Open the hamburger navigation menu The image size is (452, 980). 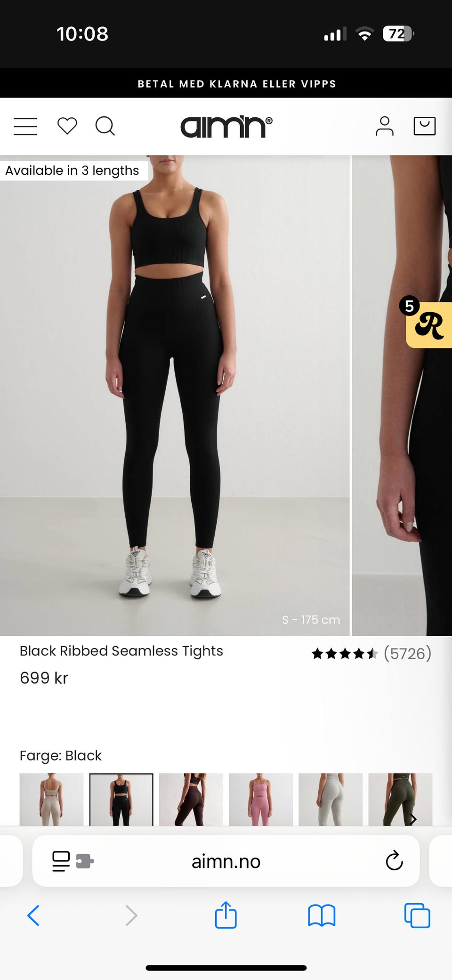click(x=25, y=126)
